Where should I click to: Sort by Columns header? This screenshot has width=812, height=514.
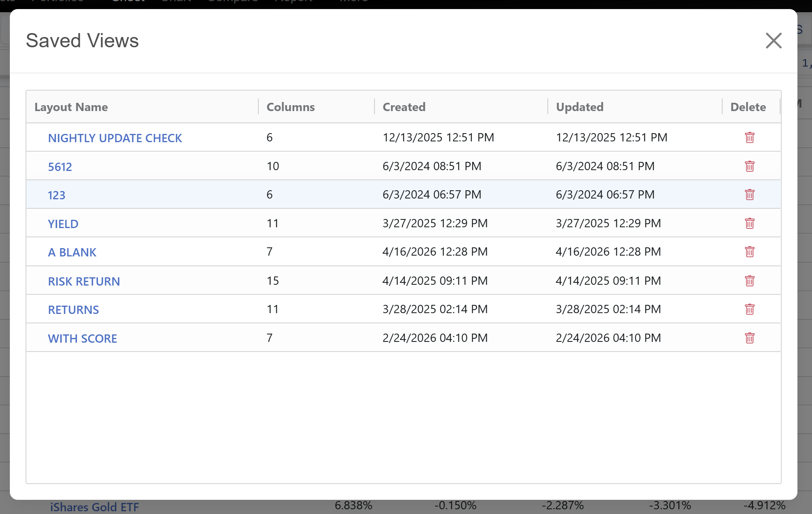click(291, 107)
